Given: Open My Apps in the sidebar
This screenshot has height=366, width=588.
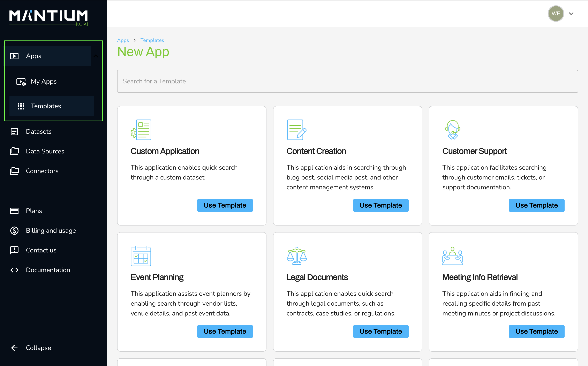Looking at the screenshot, I should pyautogui.click(x=44, y=82).
